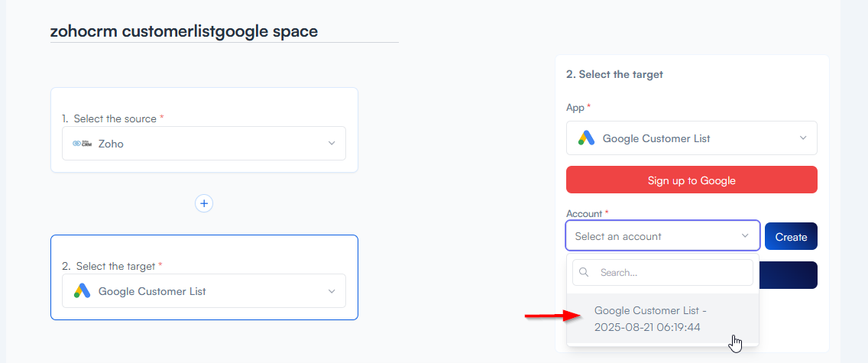Click the Create account button
The width and height of the screenshot is (868, 363).
tap(791, 237)
